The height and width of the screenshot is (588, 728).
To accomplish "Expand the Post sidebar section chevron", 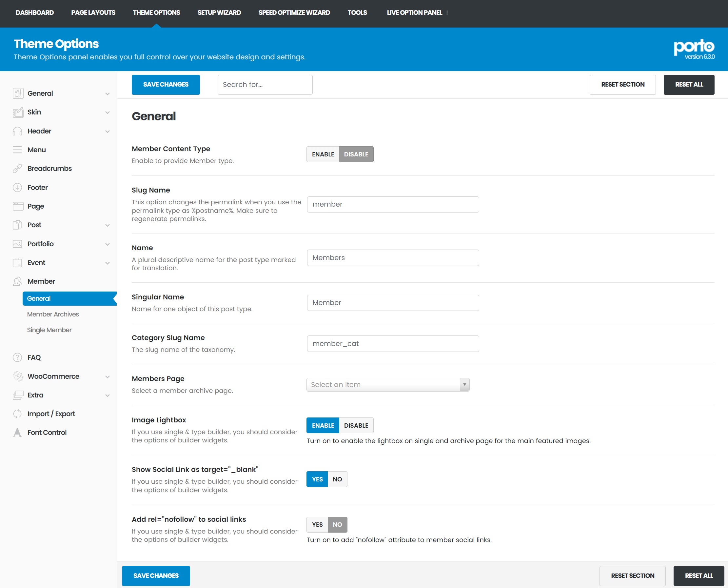I will [x=108, y=225].
